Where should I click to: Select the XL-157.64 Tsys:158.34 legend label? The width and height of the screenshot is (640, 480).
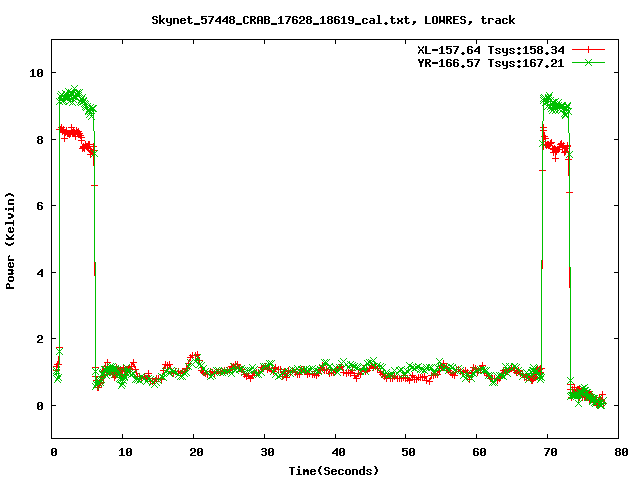point(491,50)
